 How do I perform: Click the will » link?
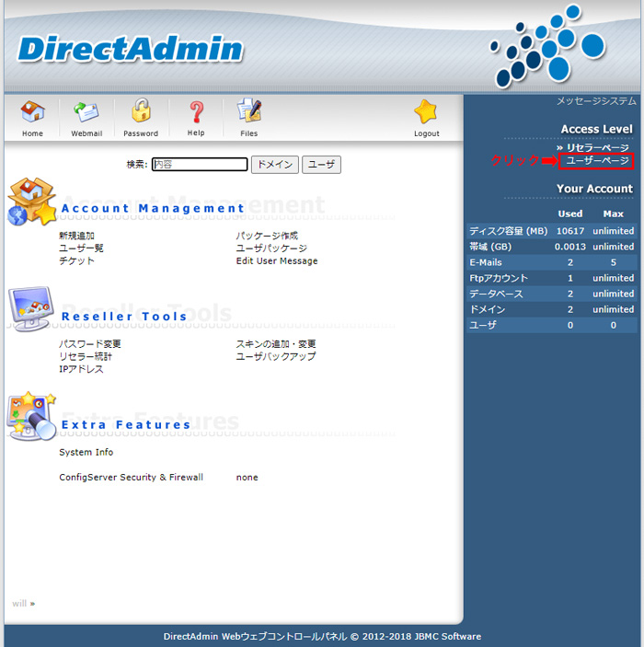(x=24, y=604)
